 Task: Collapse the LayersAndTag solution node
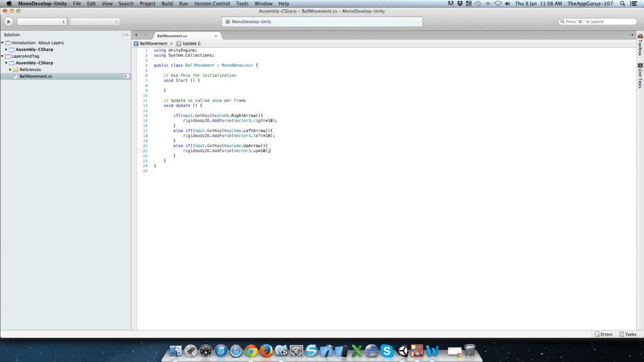coord(3,56)
